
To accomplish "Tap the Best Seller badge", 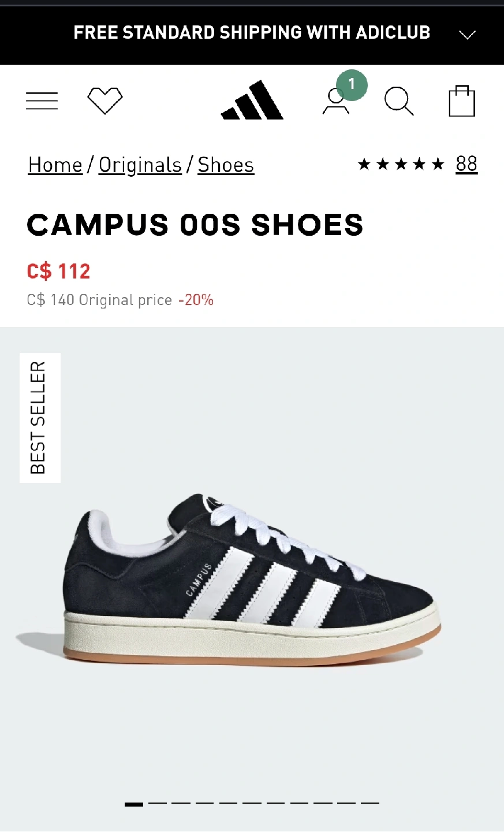I will click(x=40, y=418).
